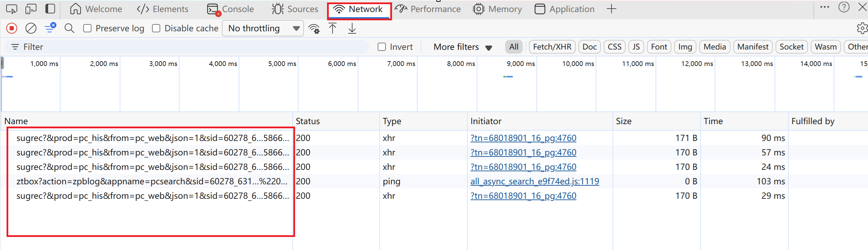Select the ztbox?action=zpblog request row

tap(433, 181)
